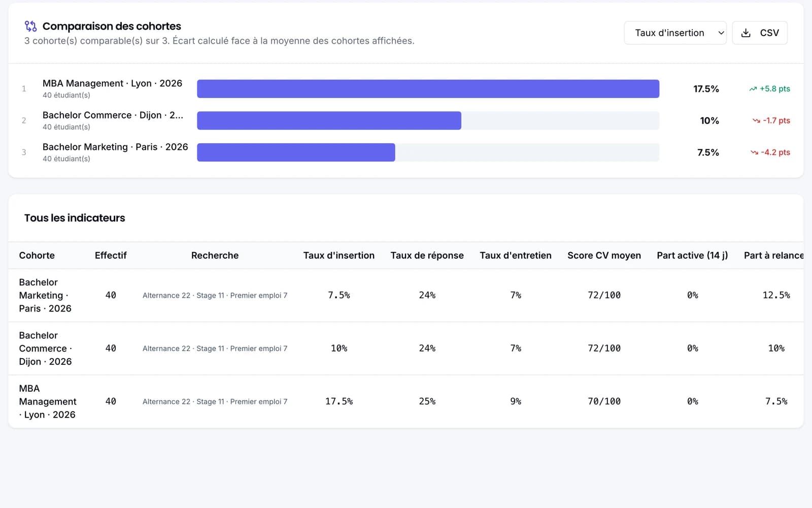The height and width of the screenshot is (508, 812).
Task: Click the Score CV moyen column header
Action: (604, 256)
